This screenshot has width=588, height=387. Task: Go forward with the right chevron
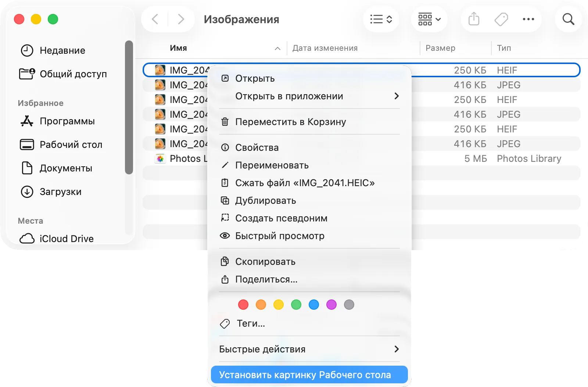pos(181,19)
